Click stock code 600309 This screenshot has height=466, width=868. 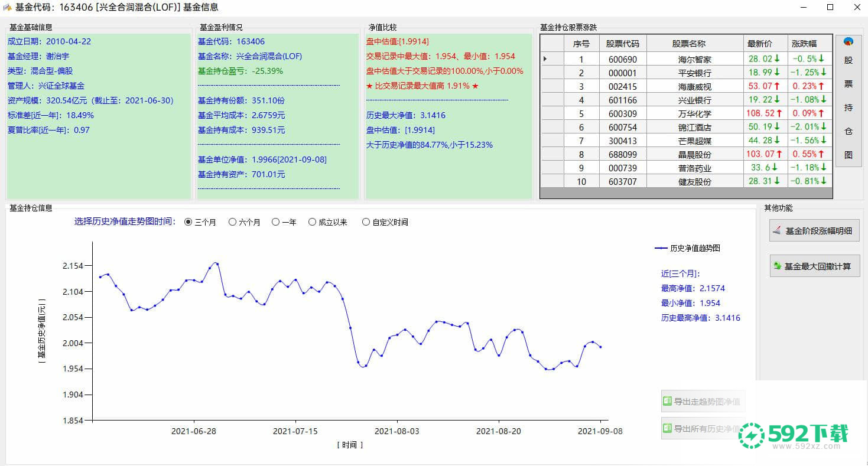(x=623, y=113)
